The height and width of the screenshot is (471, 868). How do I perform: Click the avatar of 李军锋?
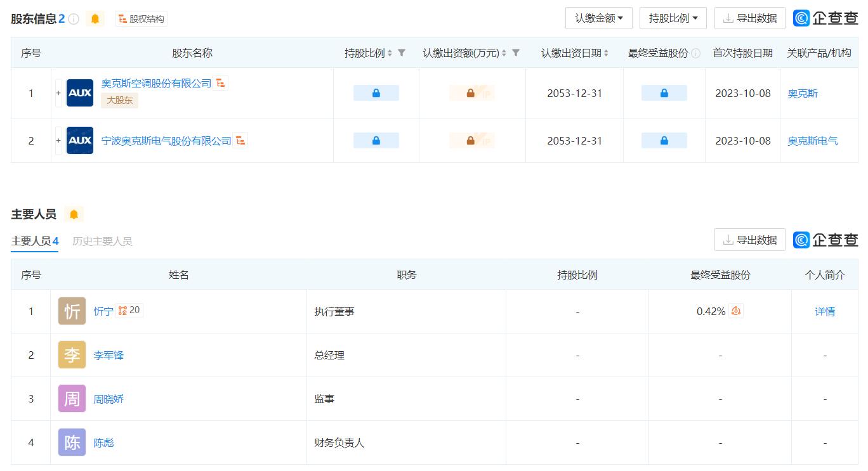tap(72, 355)
